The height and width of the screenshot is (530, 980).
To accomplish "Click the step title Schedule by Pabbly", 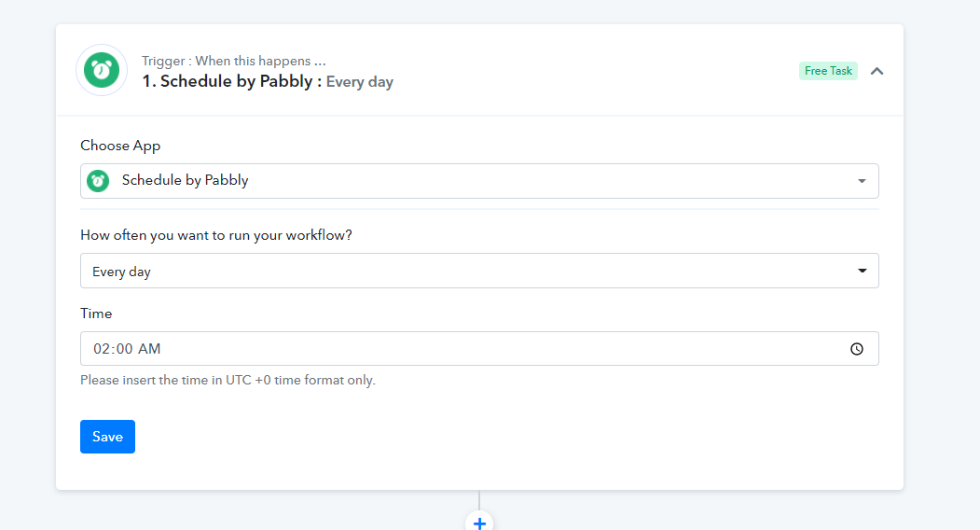I will tap(236, 81).
